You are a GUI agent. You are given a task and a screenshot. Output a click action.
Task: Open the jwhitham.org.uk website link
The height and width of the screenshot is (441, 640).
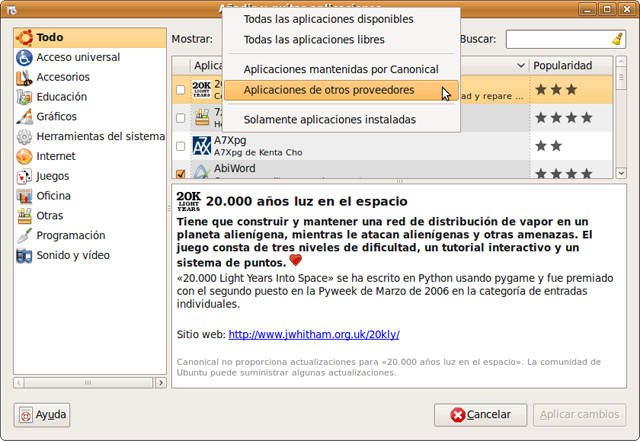pyautogui.click(x=314, y=334)
